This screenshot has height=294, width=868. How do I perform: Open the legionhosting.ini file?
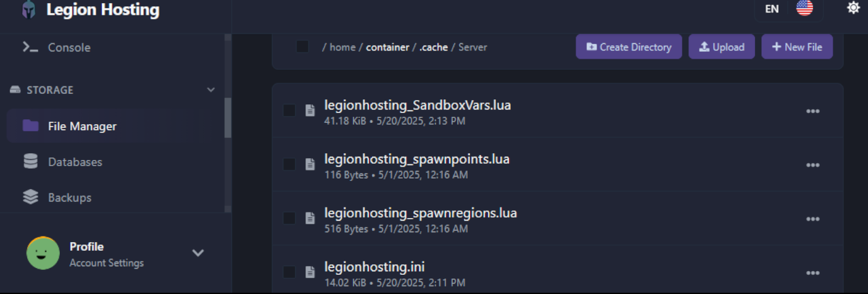(374, 267)
